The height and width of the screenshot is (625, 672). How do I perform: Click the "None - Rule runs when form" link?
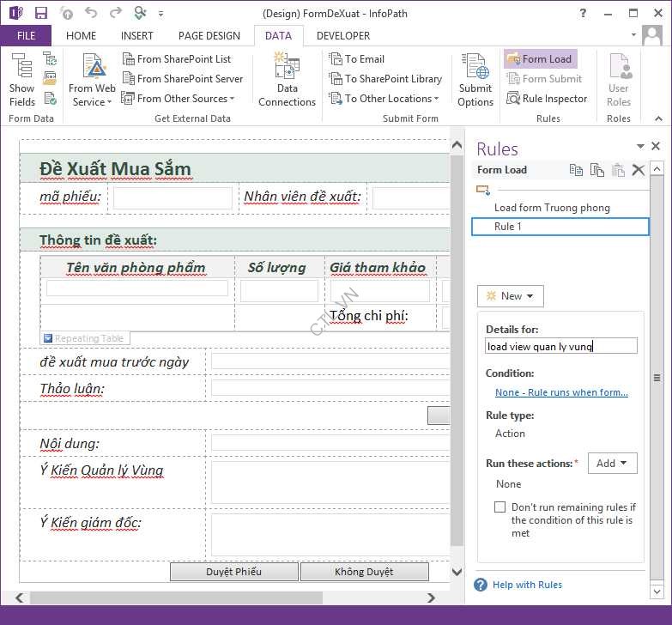561,392
